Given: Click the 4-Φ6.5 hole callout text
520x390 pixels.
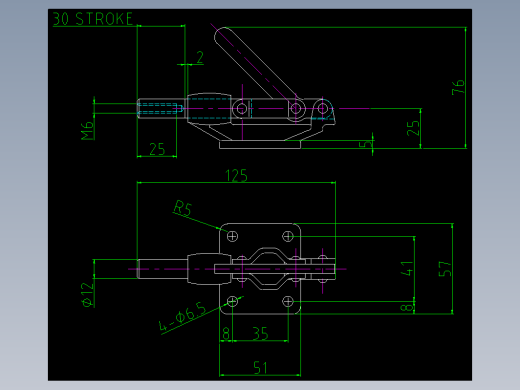Looking at the screenshot, I should click(x=182, y=317).
